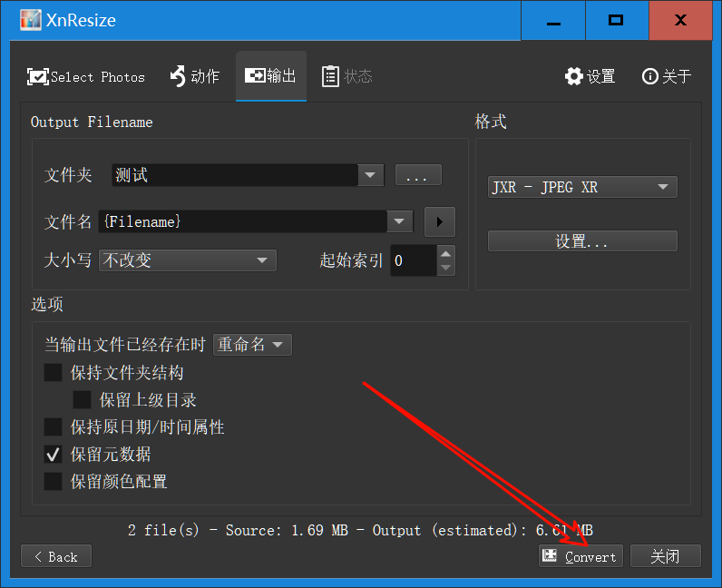Click the Back chevron arrow
Viewport: 722px width, 588px height.
(x=38, y=556)
